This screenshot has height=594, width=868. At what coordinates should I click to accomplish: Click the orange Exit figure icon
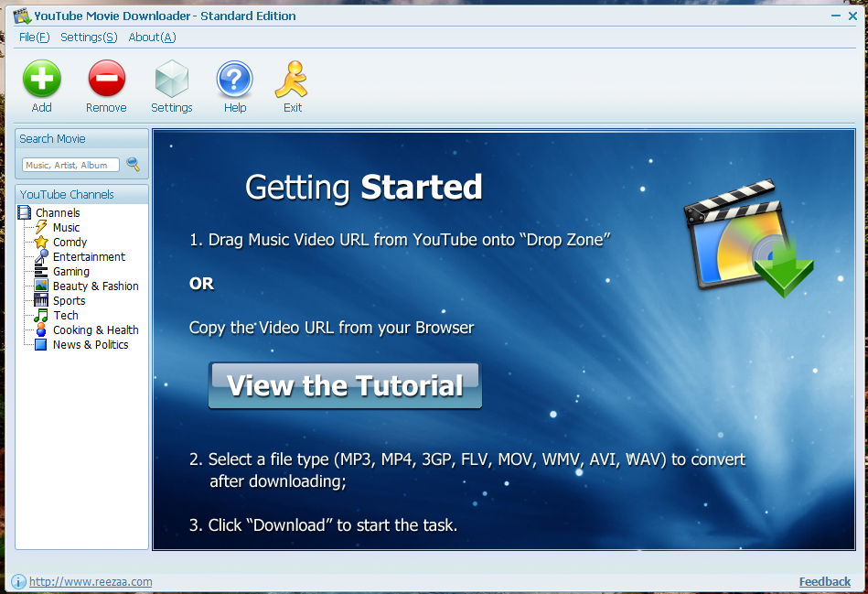[x=292, y=80]
